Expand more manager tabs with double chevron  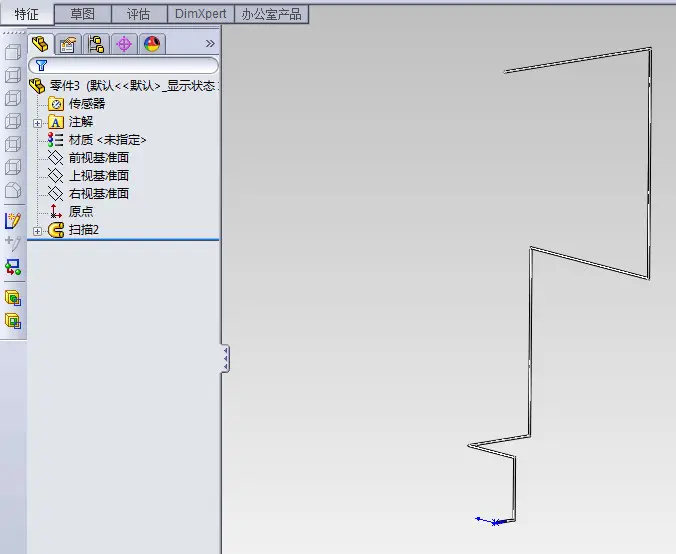pos(210,44)
